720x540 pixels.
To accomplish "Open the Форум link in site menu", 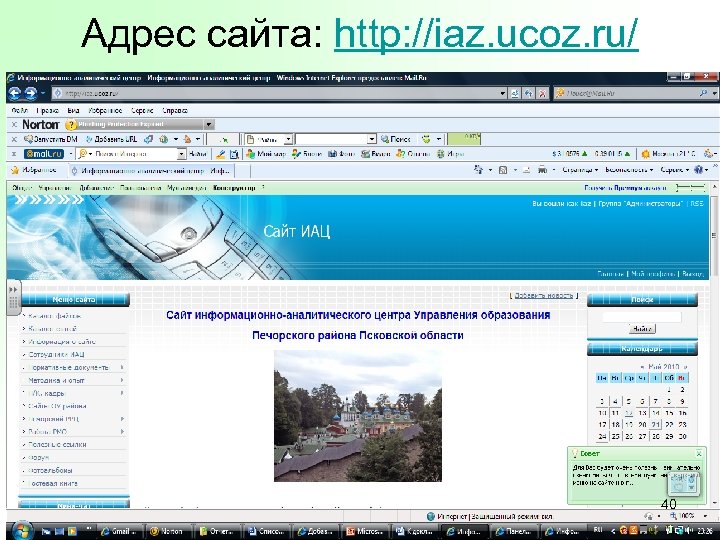I will pyautogui.click(x=39, y=458).
